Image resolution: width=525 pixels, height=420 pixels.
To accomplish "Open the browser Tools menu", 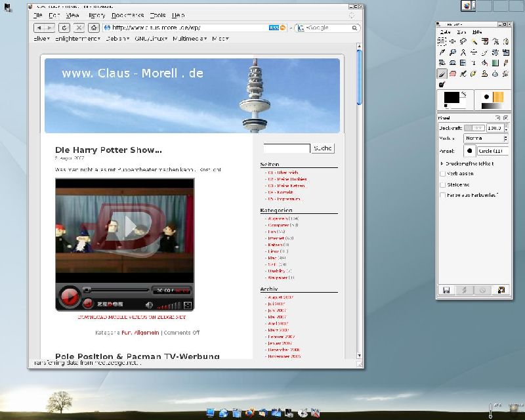I will pyautogui.click(x=157, y=15).
